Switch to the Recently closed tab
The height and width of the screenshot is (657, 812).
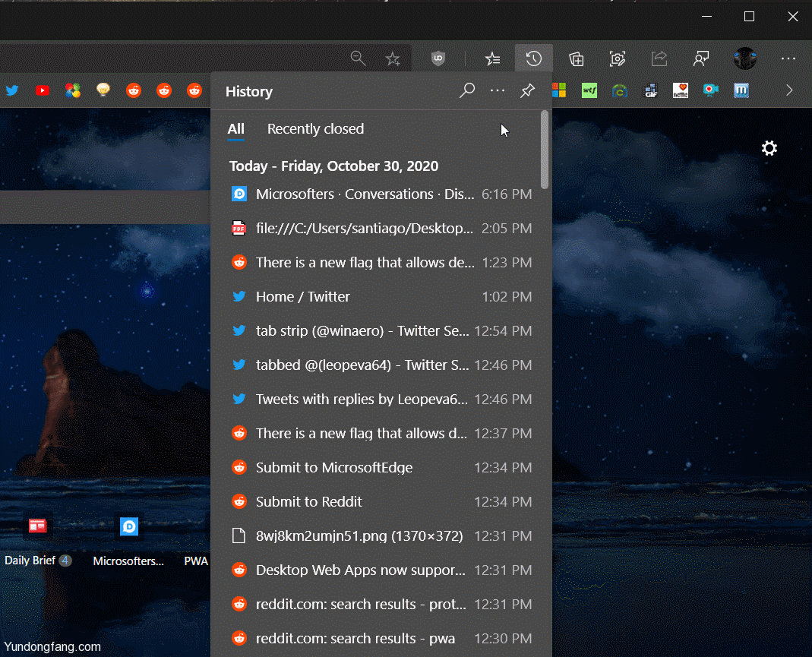pyautogui.click(x=315, y=129)
